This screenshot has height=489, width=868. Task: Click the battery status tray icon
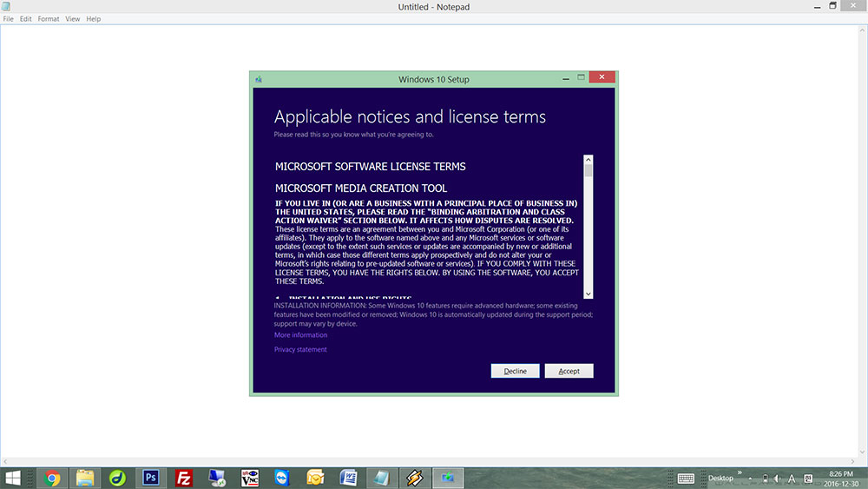point(765,479)
